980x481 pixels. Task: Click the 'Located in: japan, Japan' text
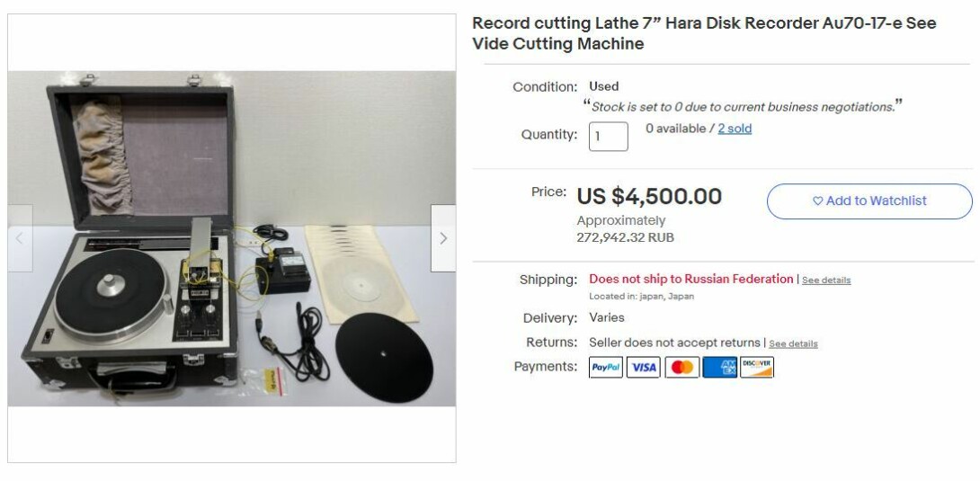click(641, 297)
